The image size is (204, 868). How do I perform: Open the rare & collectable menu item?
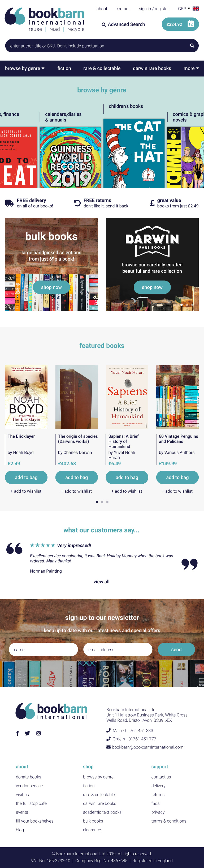(x=102, y=69)
